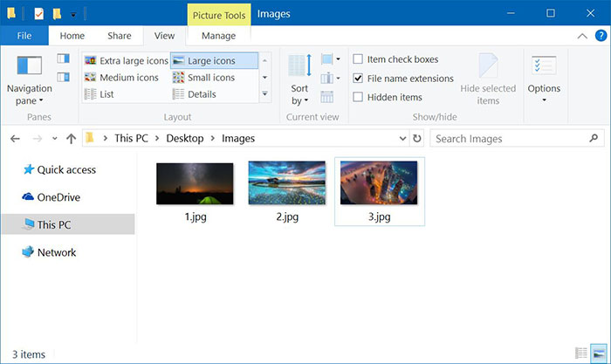Screen dimensions: 611x364
Task: Select Quick access in navigation pane
Action: point(65,169)
